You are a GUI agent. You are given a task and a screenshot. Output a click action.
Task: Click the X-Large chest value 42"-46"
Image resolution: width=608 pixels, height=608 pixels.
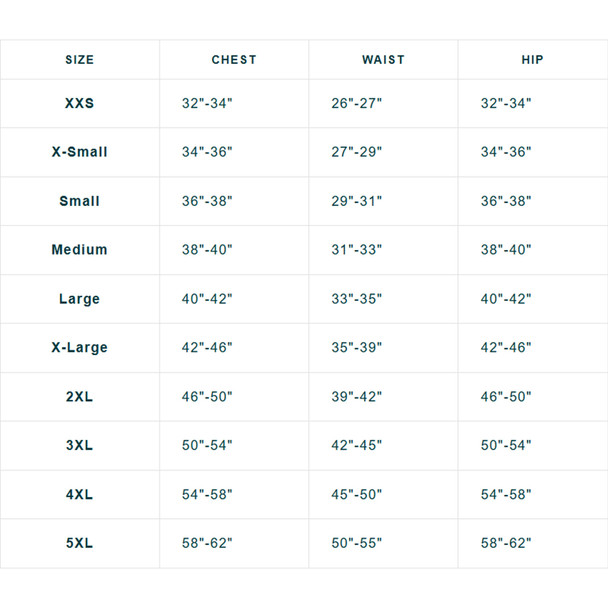(207, 347)
